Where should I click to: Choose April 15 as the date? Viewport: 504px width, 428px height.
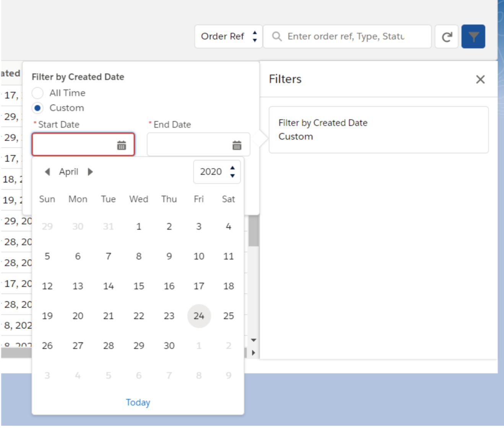(x=138, y=286)
